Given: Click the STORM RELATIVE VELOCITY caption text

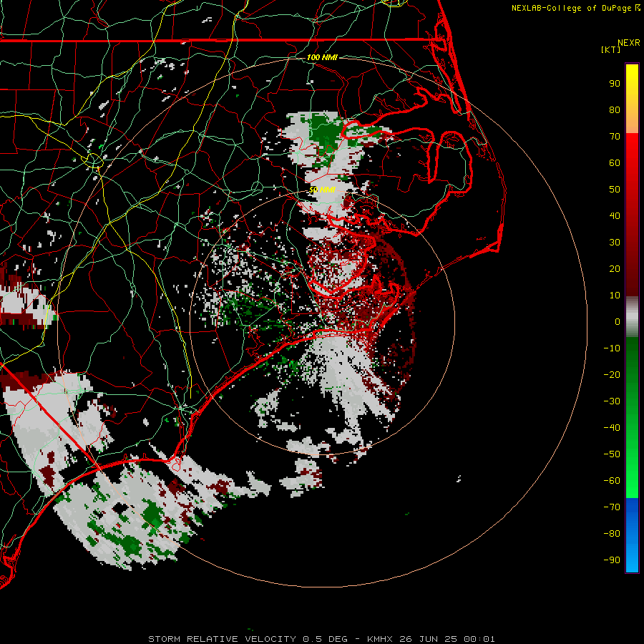Looking at the screenshot, I should (222, 639).
